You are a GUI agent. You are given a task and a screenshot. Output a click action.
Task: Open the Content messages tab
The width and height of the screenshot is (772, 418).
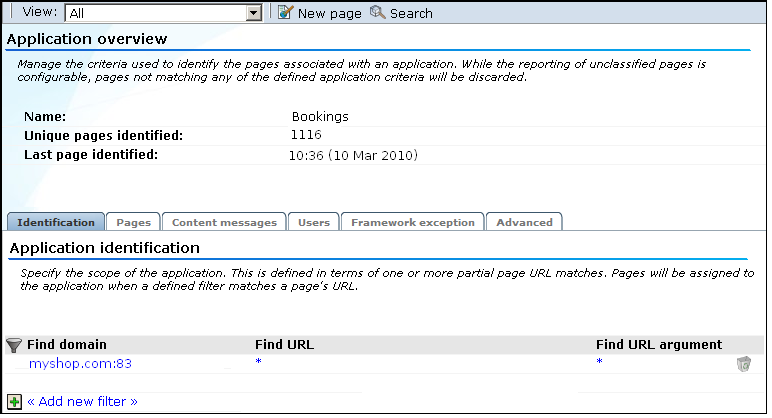(224, 222)
